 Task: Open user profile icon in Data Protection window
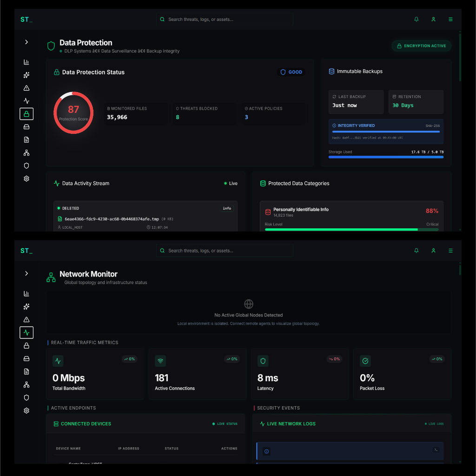tap(434, 19)
